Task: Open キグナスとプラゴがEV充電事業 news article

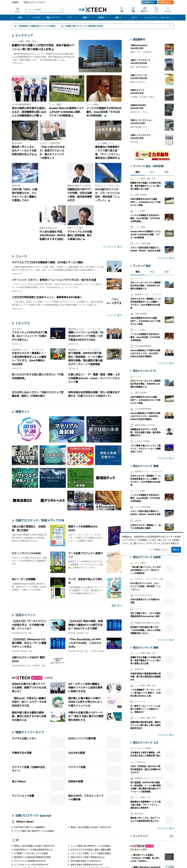Action: (47, 262)
